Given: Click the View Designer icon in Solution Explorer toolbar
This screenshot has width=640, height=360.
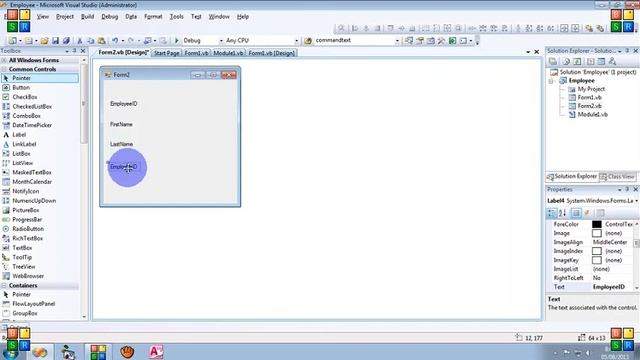Looking at the screenshot, I should coord(601,62).
